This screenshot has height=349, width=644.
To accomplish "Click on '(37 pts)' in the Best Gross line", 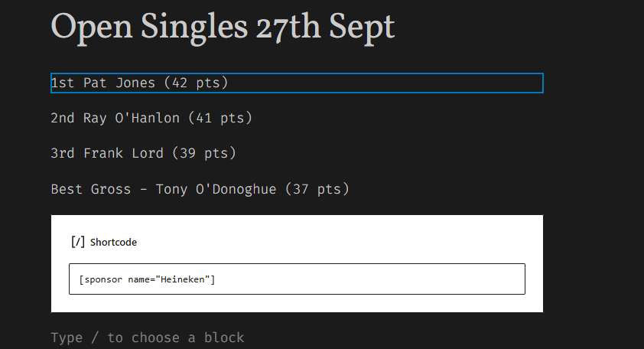I will (317, 189).
